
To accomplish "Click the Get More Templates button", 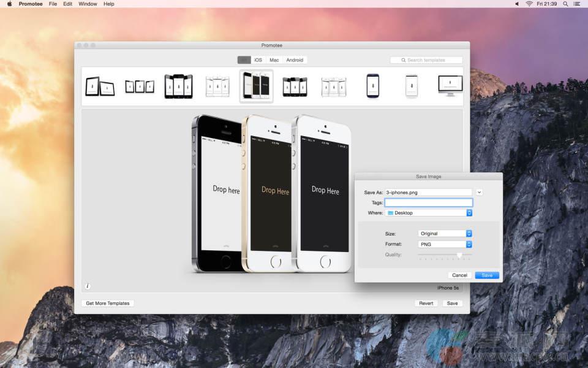I will (108, 303).
